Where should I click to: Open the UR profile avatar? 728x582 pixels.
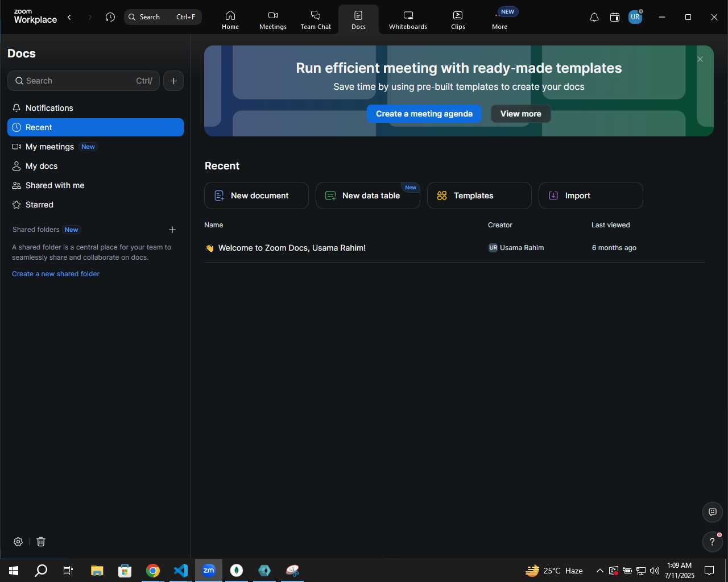point(635,17)
